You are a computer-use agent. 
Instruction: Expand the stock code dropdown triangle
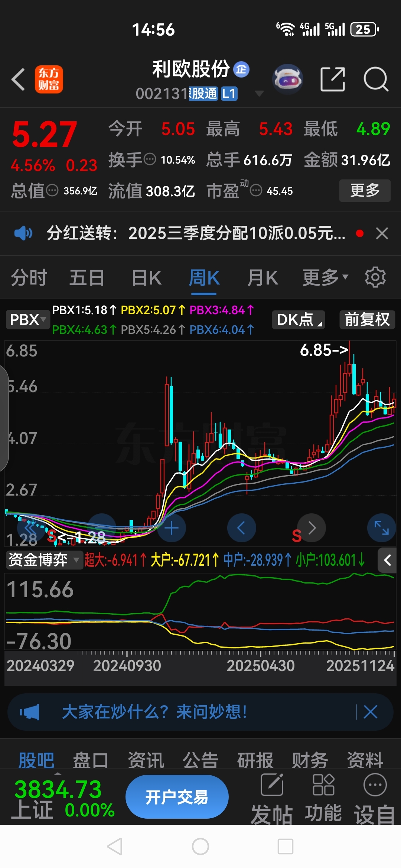tap(259, 93)
